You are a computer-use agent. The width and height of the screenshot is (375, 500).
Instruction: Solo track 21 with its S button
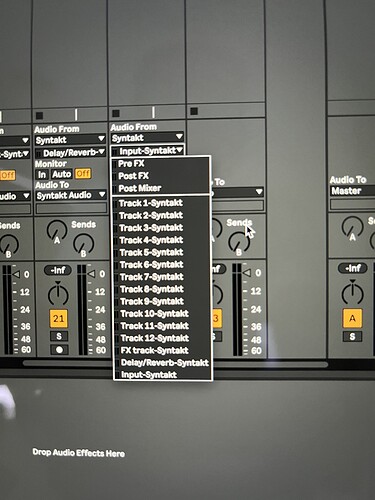coord(59,336)
